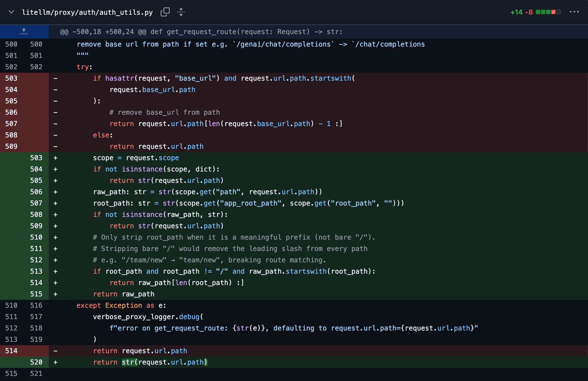Click the diffstat color blocks indicator
Viewport: 588px width, 381px height.
[548, 12]
